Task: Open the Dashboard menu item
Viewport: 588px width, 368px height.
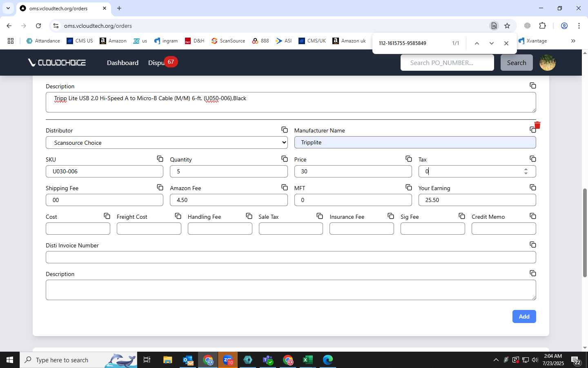Action: [x=122, y=63]
